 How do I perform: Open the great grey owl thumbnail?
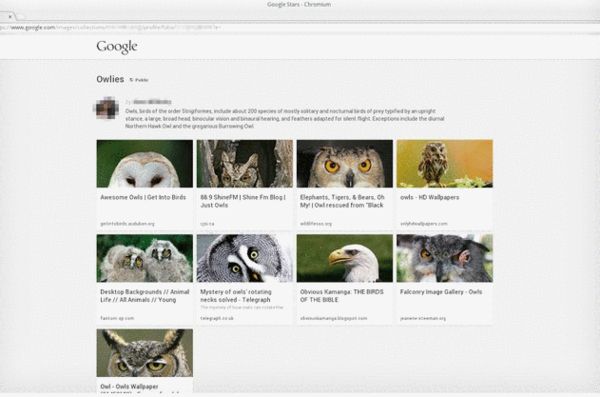[x=245, y=258]
